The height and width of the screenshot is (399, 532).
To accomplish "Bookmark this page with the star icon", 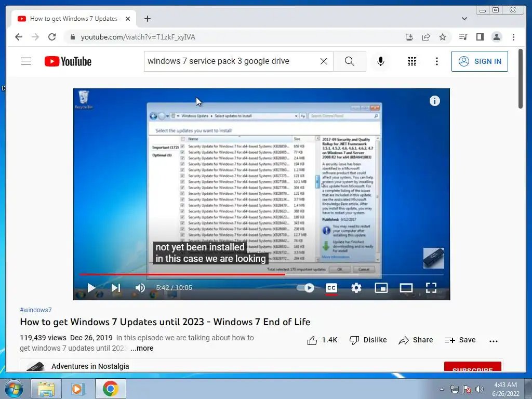I will tap(443, 37).
